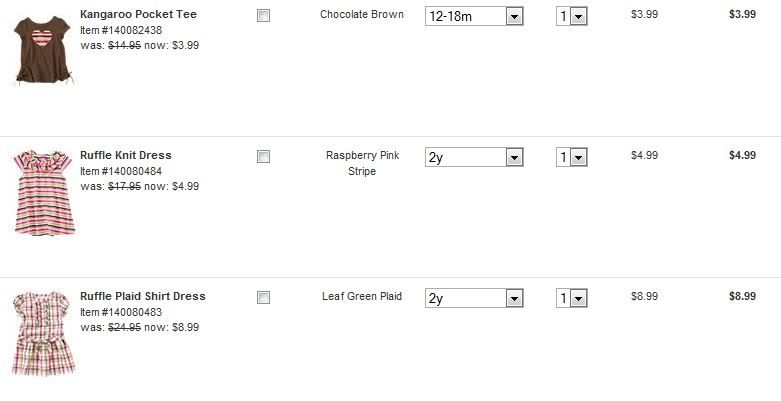The image size is (781, 401).
Task: Open the Kangaroo Pocket Tee product link
Action: 138,15
